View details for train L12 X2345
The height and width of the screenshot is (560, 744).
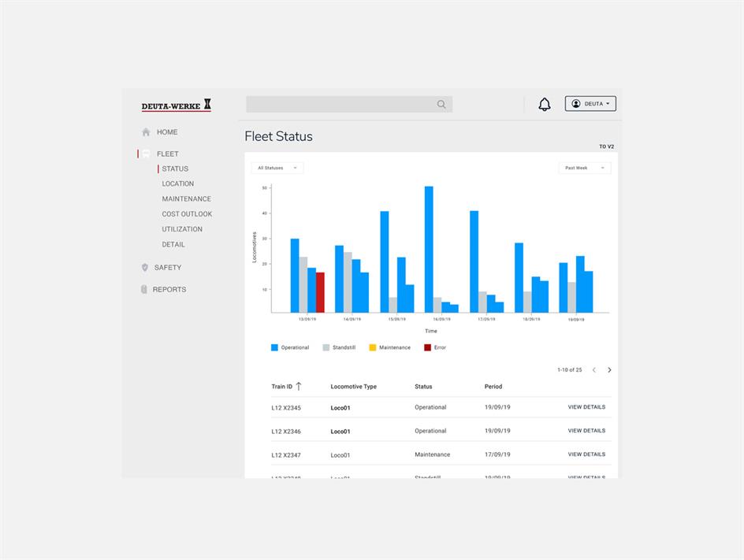(x=586, y=407)
